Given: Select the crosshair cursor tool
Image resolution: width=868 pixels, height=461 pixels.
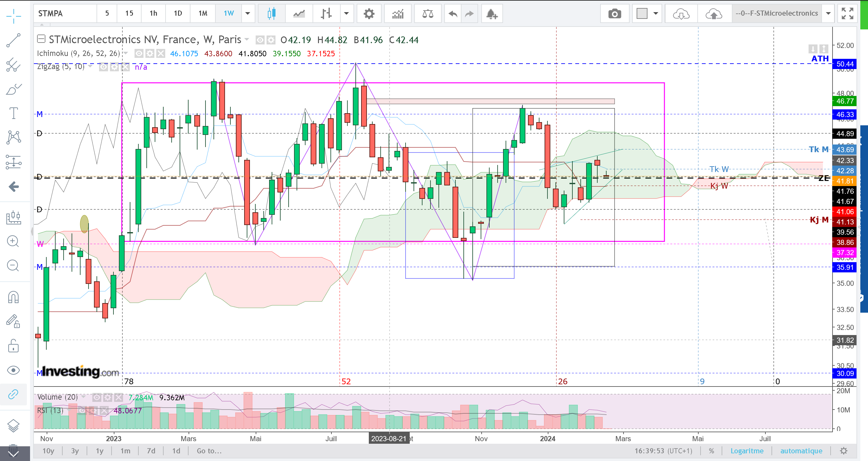Looking at the screenshot, I should 13,16.
